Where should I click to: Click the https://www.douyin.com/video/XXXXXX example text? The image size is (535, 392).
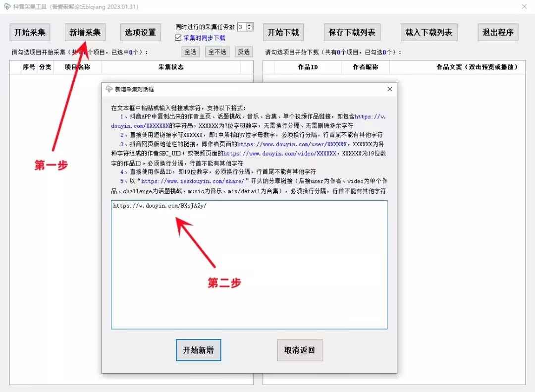[280, 153]
